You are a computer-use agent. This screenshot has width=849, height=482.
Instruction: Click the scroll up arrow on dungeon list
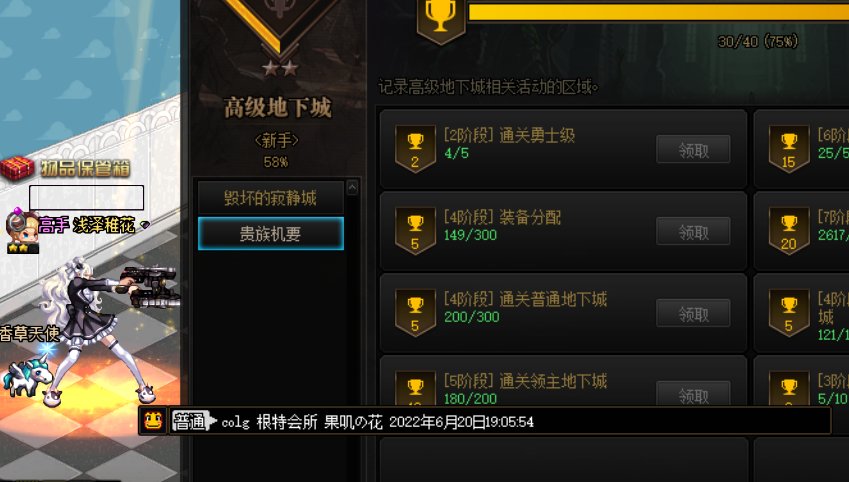click(352, 187)
